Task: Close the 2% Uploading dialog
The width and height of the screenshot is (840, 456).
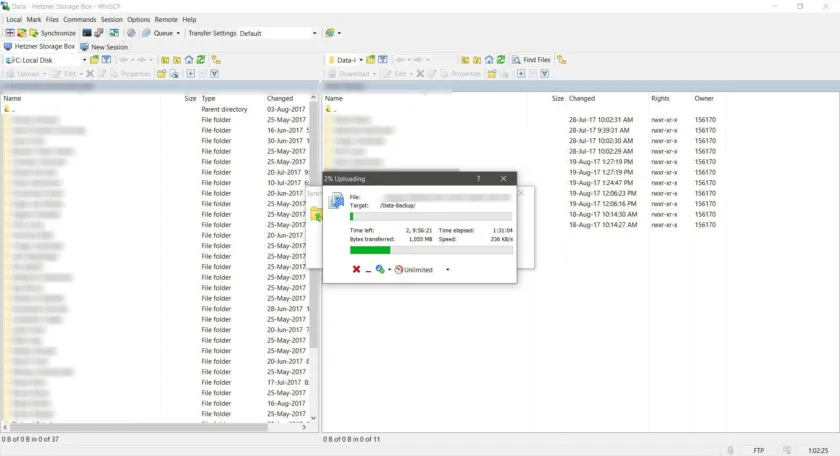Action: pyautogui.click(x=503, y=178)
